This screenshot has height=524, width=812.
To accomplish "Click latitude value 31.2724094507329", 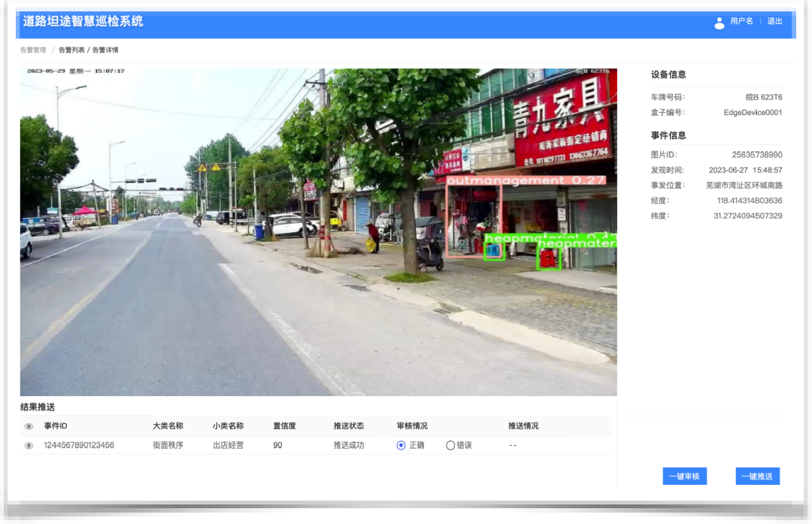I will [748, 216].
